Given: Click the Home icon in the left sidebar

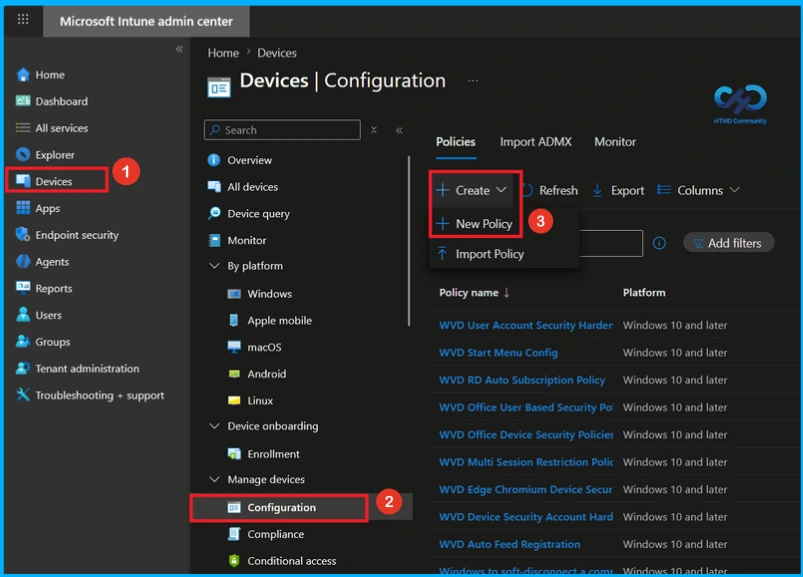Looking at the screenshot, I should pyautogui.click(x=23, y=75).
